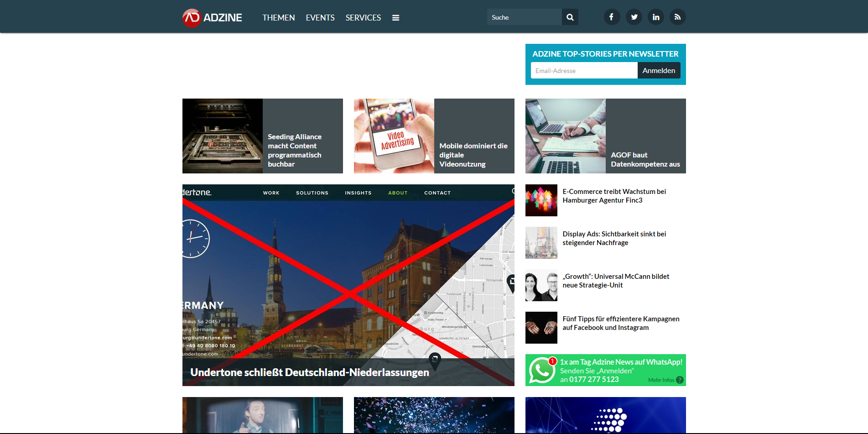Image resolution: width=868 pixels, height=434 pixels.
Task: Open the retro TV man article thumbnail
Action: tap(263, 415)
